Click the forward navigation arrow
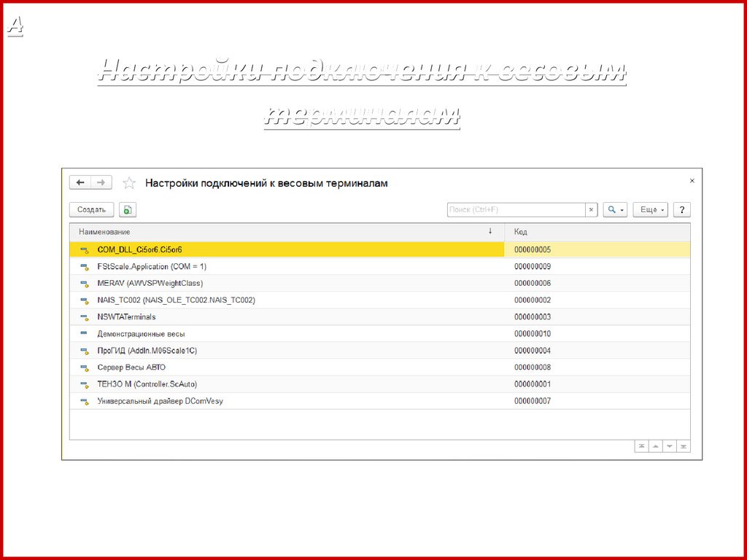 [101, 183]
